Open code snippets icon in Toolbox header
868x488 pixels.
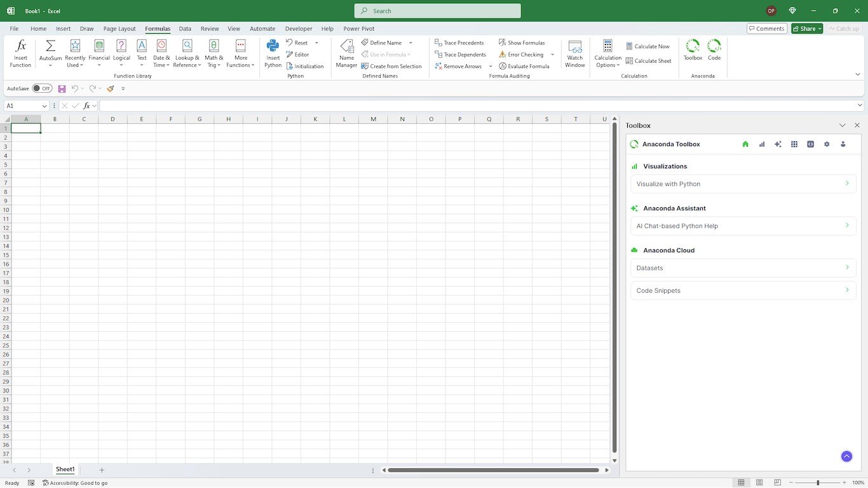(810, 144)
